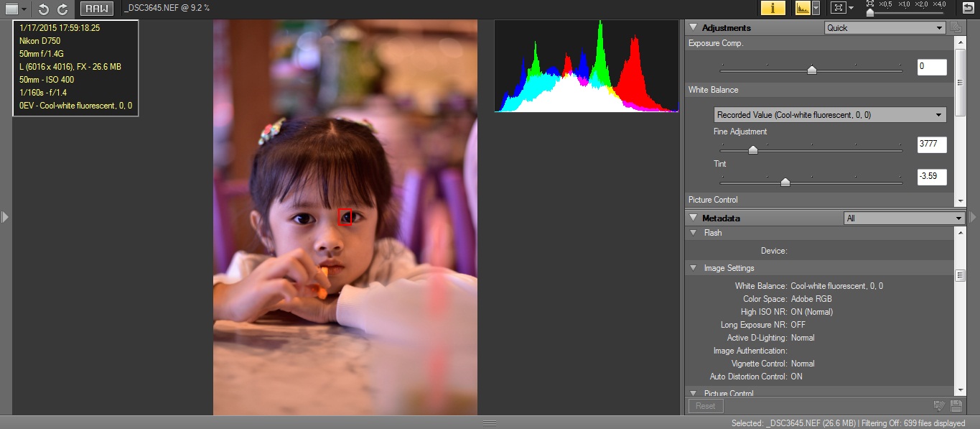Click the fit-to-screen view icon
This screenshot has height=429, width=980.
click(837, 8)
